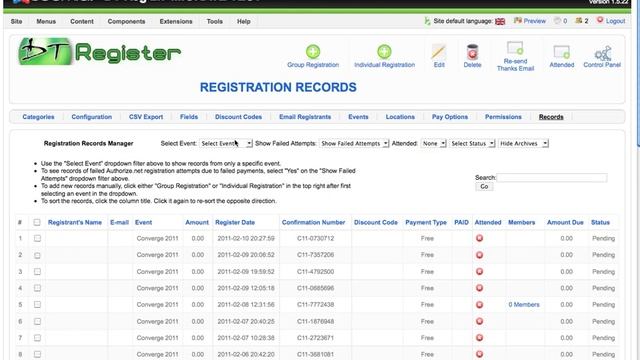Click the Group Registration plus icon
640x360 pixels.
coord(313,52)
